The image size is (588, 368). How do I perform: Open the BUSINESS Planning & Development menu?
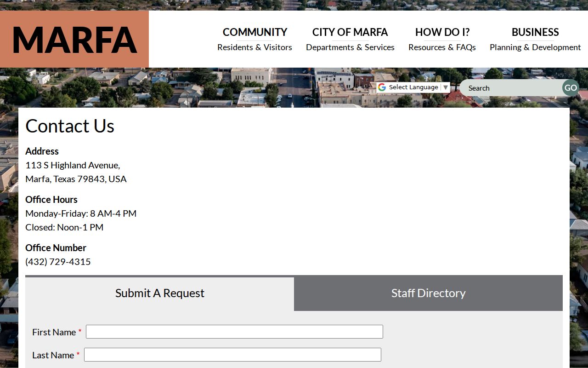(x=535, y=39)
